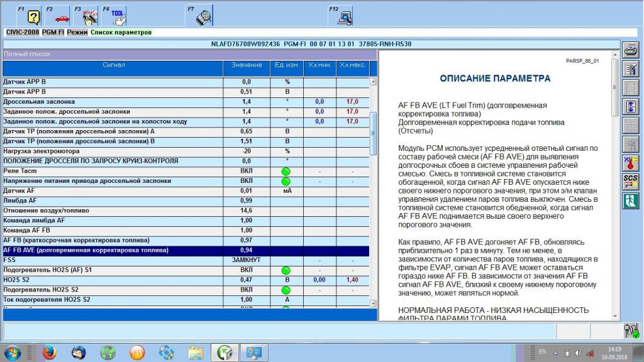Screen dimensions: 644x362
Task: Select the Нагрузка электромотора row
Action: [186, 151]
